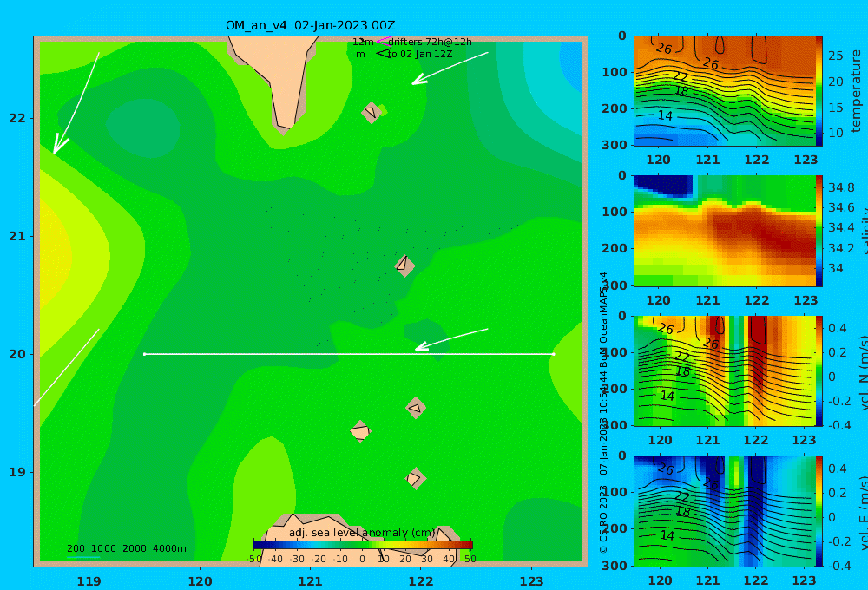Viewport: 868px width, 590px height.
Task: Click the 'adj. sea level anomaly (cm)' label
Action: pos(362,533)
